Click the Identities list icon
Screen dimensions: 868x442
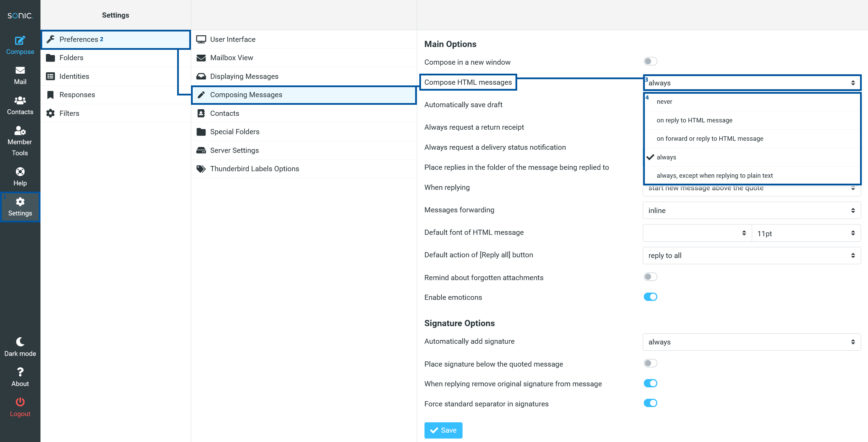(x=51, y=76)
